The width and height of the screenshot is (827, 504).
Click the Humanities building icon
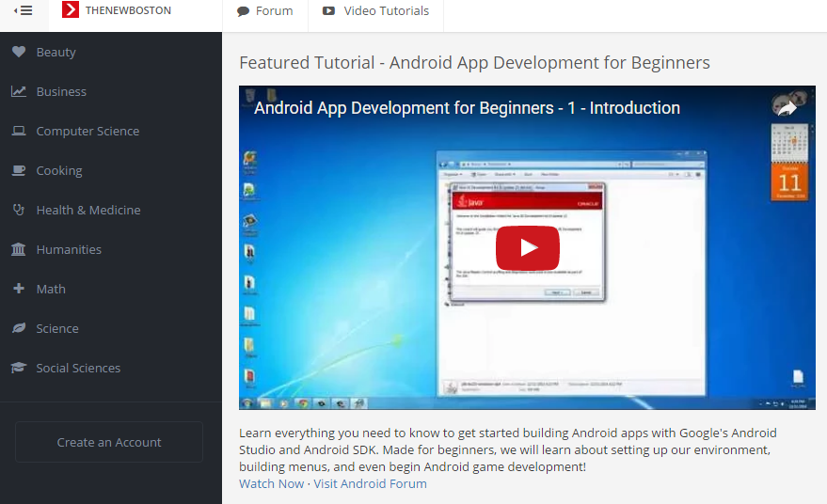(x=19, y=249)
